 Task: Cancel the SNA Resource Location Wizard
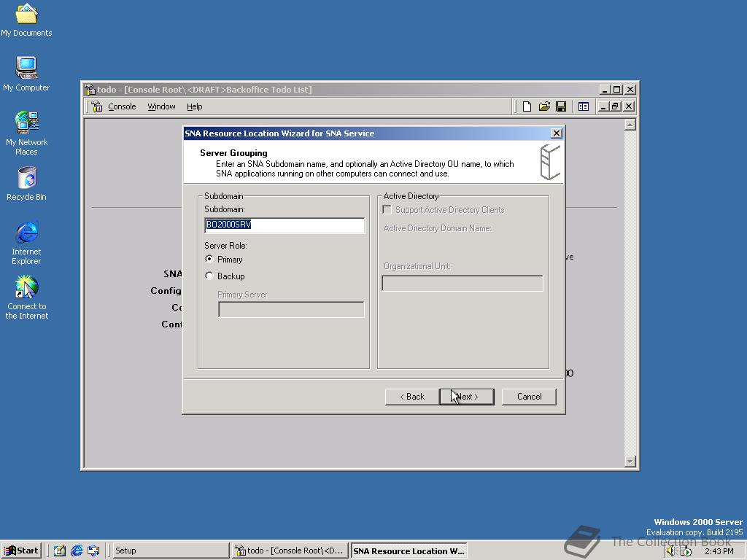[x=530, y=397]
